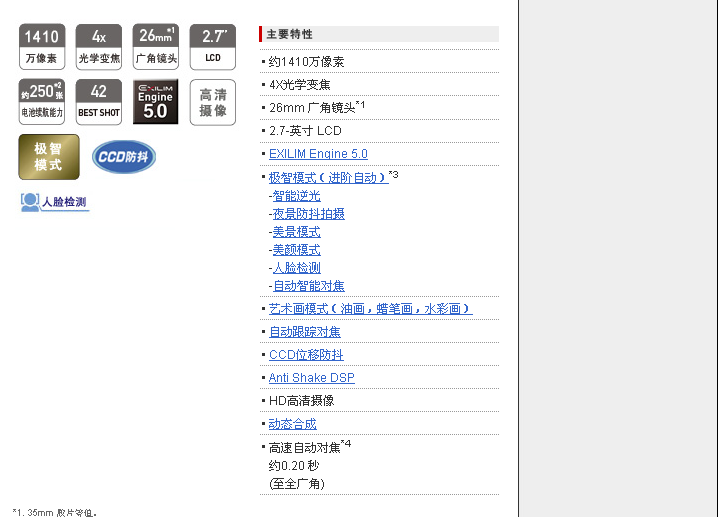Open the 人脸检测 link in feature list

pos(297,268)
